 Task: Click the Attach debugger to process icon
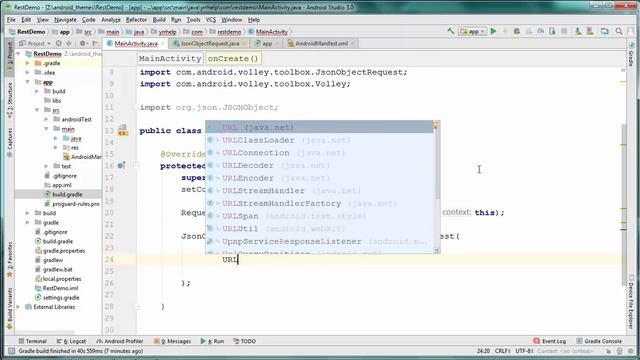tap(552, 31)
